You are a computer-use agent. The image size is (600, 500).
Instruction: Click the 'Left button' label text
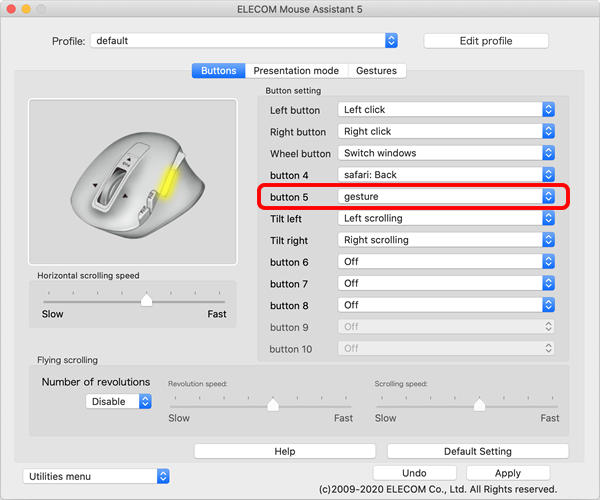(295, 110)
